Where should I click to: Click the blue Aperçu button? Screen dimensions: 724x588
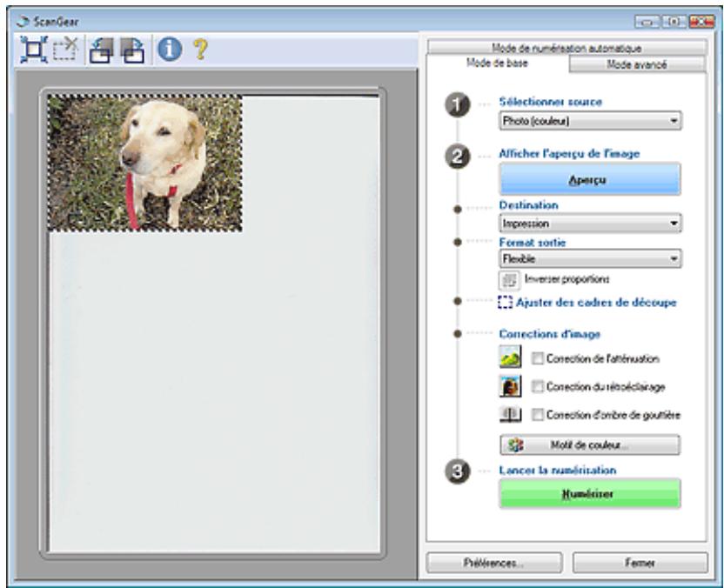[x=590, y=179]
